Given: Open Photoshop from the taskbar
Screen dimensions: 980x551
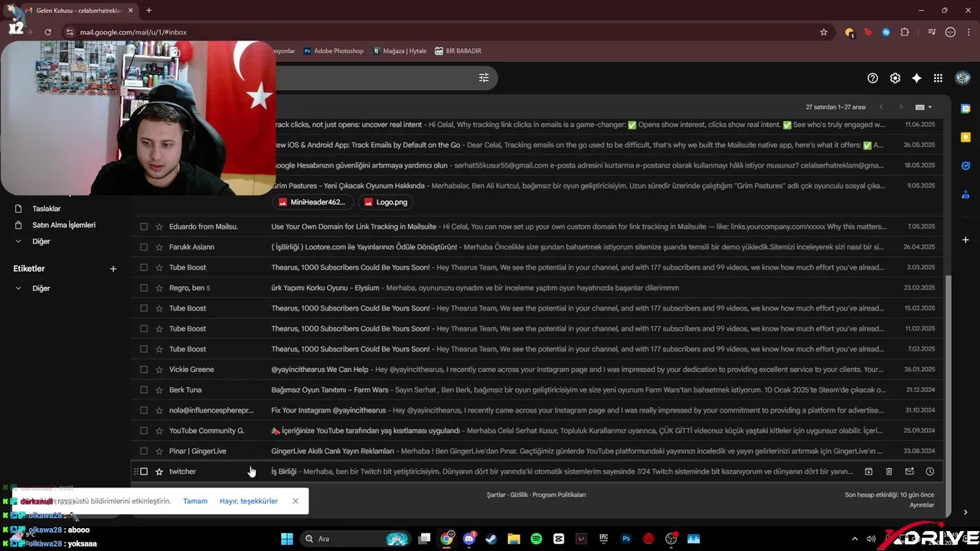Looking at the screenshot, I should pyautogui.click(x=626, y=539).
